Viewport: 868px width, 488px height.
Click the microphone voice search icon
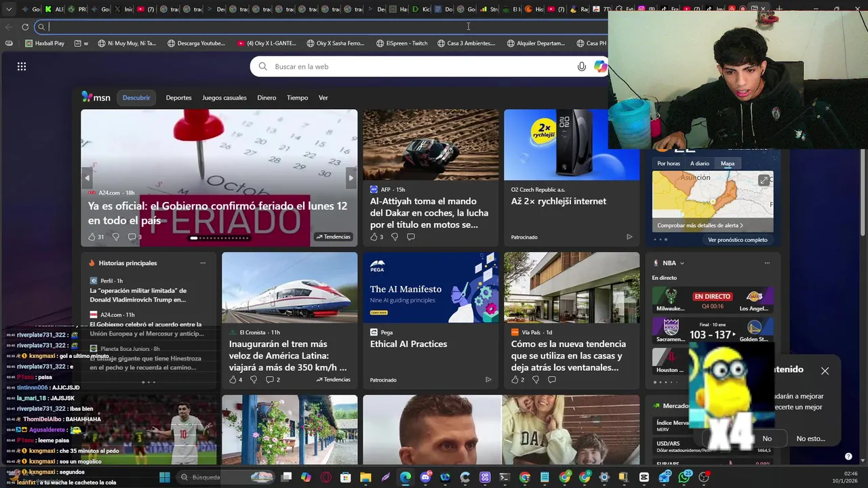581,66
